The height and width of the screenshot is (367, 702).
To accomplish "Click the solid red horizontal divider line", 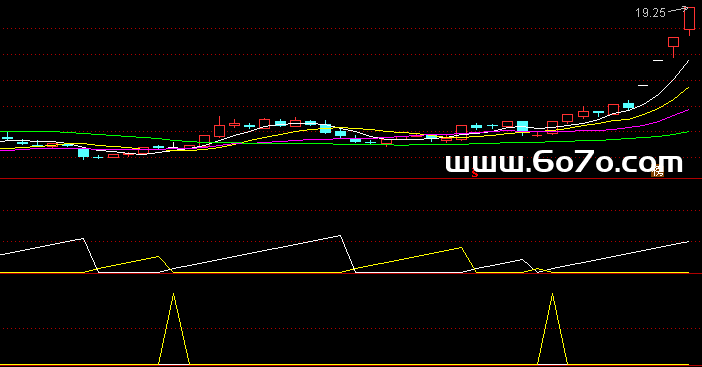I will point(351,179).
